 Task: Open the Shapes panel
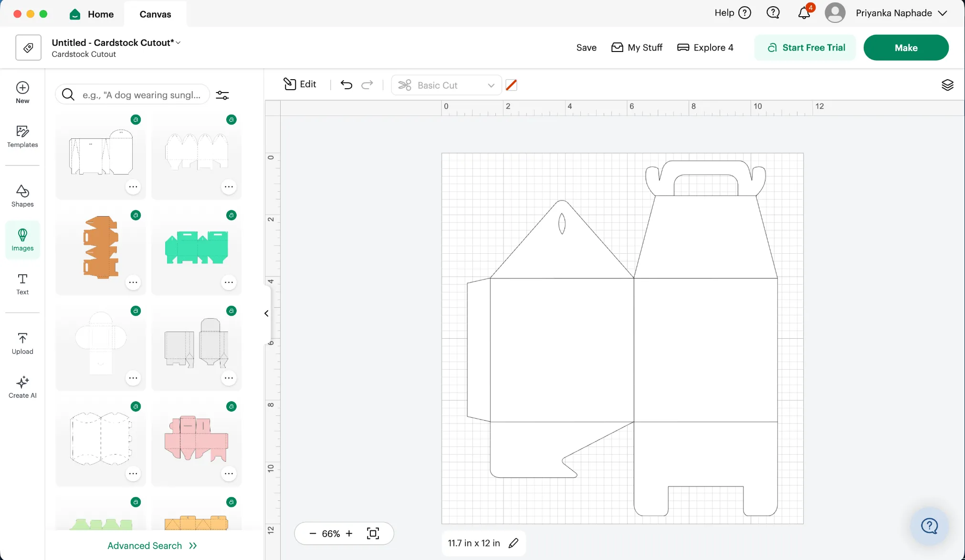[x=22, y=196]
